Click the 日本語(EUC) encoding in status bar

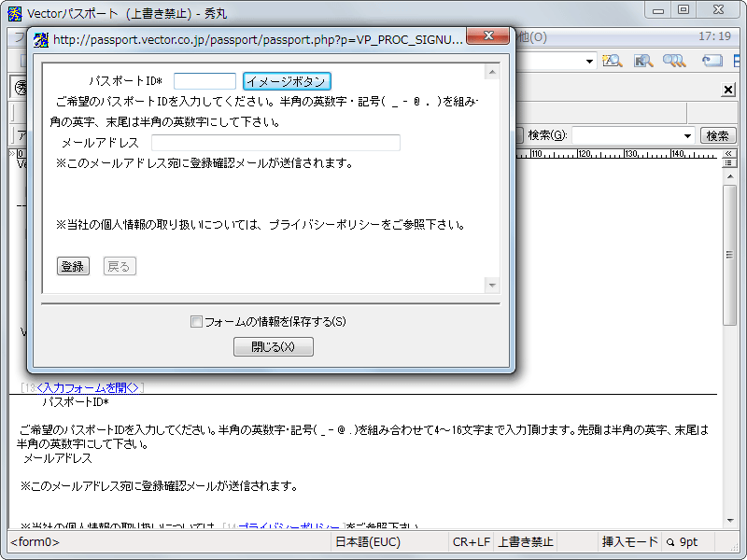pyautogui.click(x=368, y=542)
